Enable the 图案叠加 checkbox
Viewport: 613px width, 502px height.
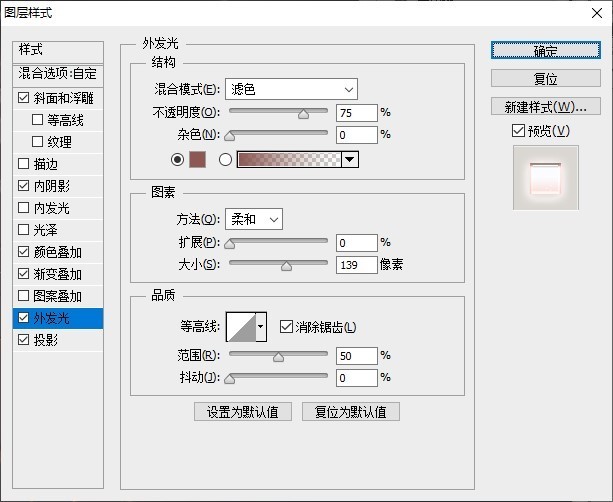(x=23, y=296)
